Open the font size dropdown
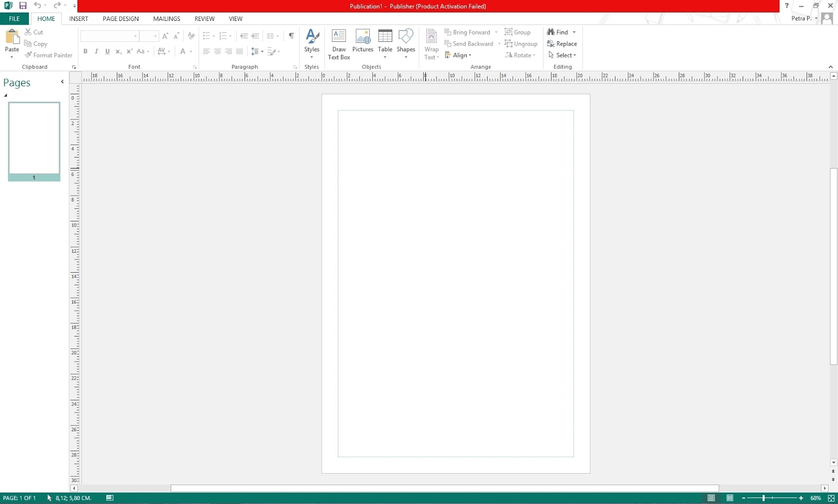838x504 pixels. click(x=155, y=36)
